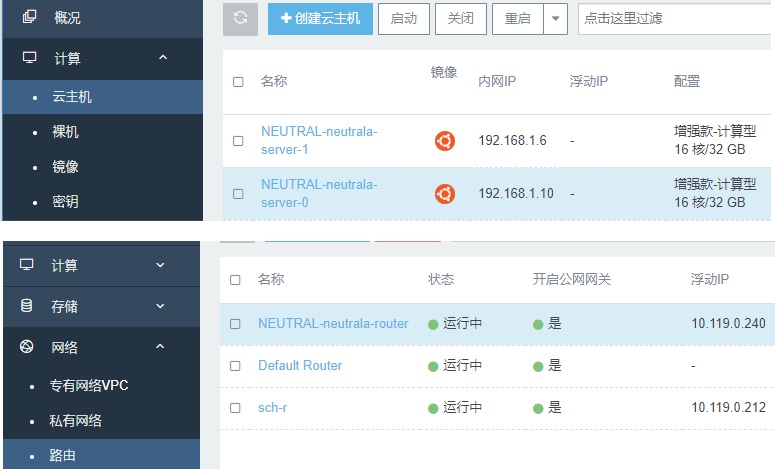Open 裸机 in the sidebar menu

click(66, 132)
